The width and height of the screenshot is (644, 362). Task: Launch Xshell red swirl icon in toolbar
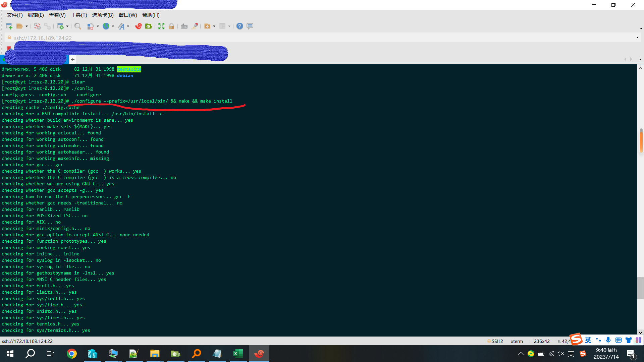[x=139, y=26]
